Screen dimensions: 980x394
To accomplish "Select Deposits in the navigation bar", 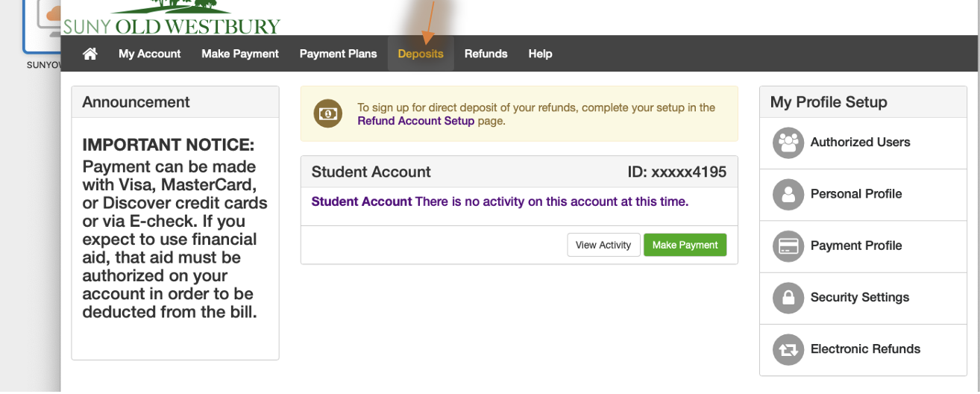I will (x=421, y=54).
